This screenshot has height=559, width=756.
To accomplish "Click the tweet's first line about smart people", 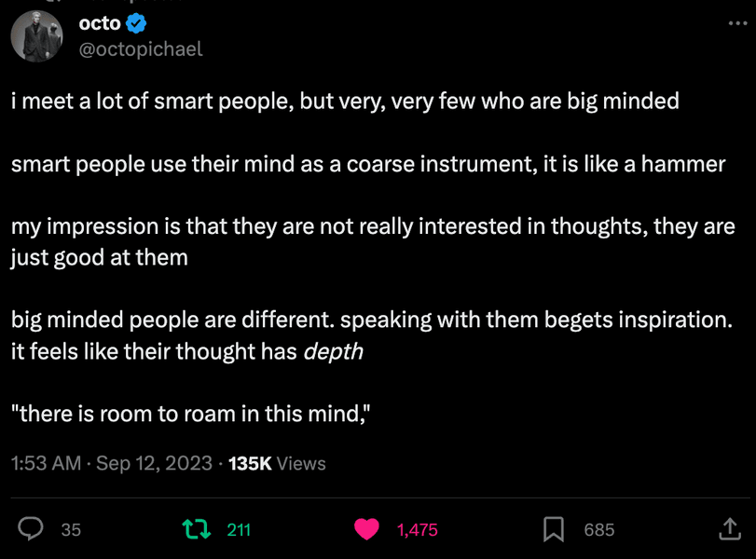I will [345, 102].
